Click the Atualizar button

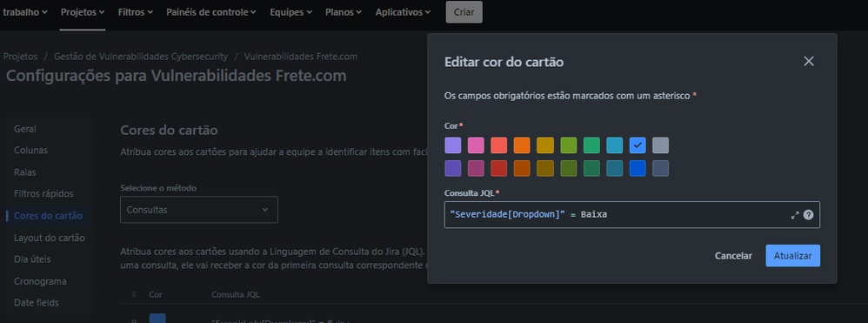(x=792, y=256)
